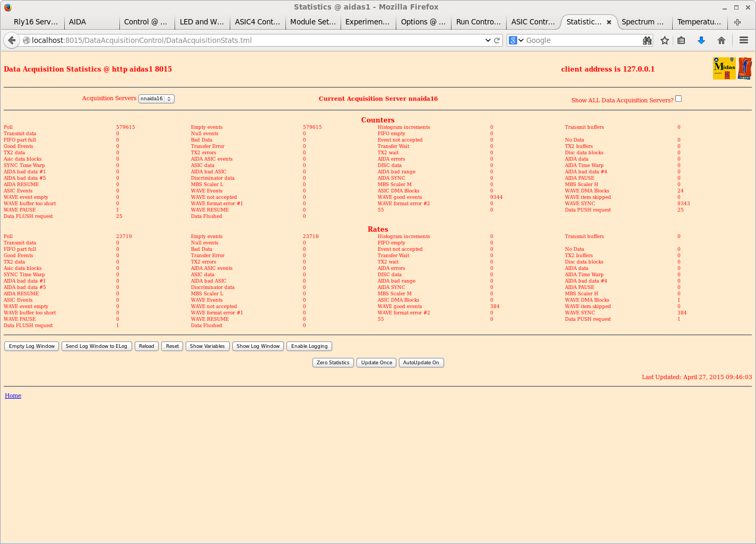756x544 pixels.
Task: Click the site identity globe icon
Action: pos(26,40)
